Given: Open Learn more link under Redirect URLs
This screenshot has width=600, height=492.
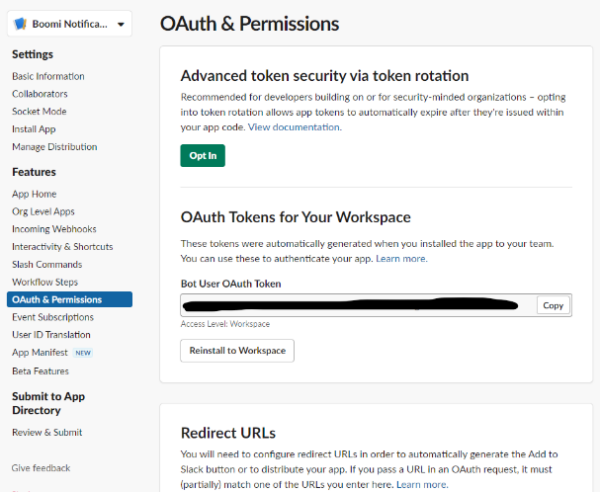Looking at the screenshot, I should point(422,484).
